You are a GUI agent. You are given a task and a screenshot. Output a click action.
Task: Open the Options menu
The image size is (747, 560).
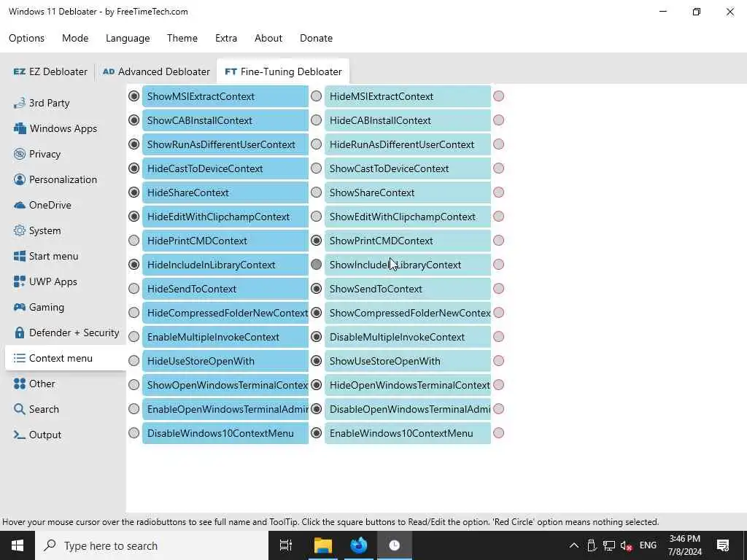tap(27, 38)
